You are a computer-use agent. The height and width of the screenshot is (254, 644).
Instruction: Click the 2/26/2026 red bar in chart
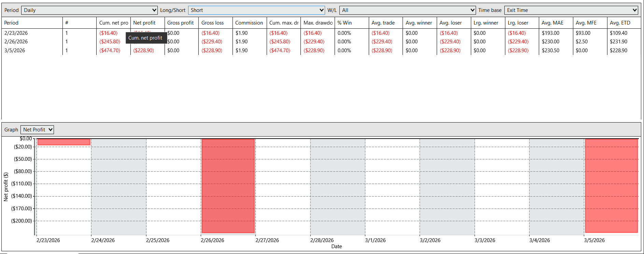pos(228,186)
